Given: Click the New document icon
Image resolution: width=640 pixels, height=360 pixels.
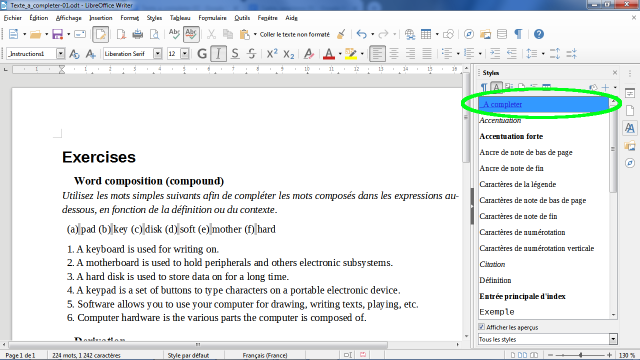Looking at the screenshot, I should (13, 34).
